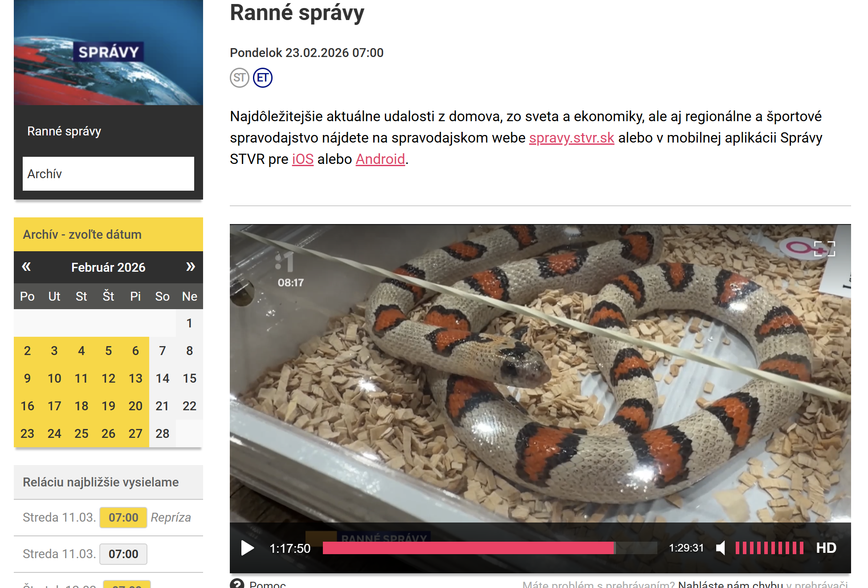Click the ST subtitles badge icon
The height and width of the screenshot is (588, 868).
coord(240,78)
